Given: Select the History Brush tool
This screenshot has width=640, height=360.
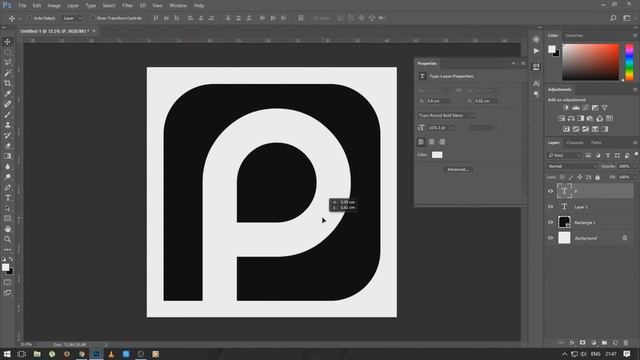Looking at the screenshot, I should point(7,136).
